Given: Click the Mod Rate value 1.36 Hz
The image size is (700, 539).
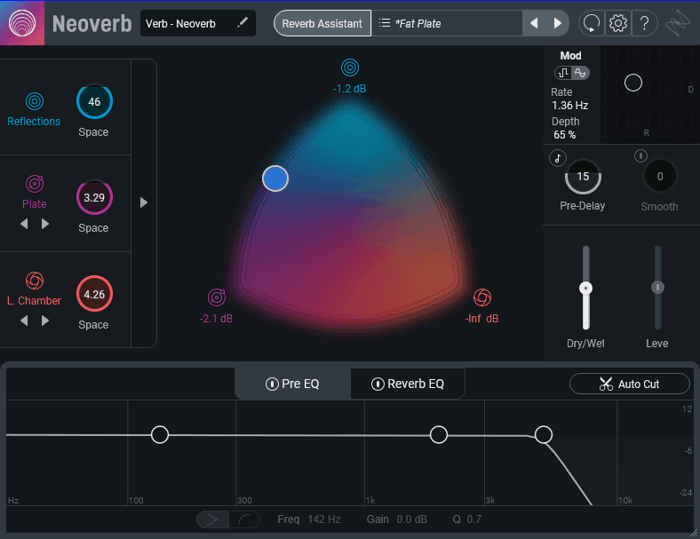Looking at the screenshot, I should tap(570, 105).
